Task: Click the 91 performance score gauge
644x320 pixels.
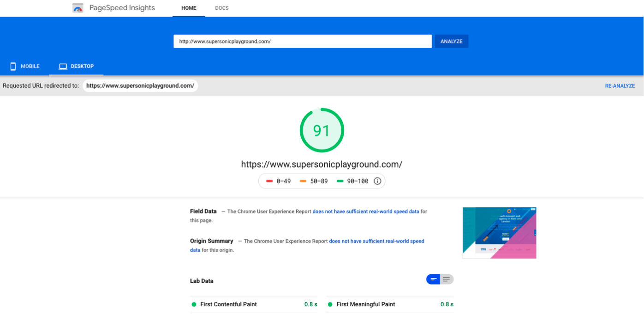Action: pyautogui.click(x=322, y=130)
